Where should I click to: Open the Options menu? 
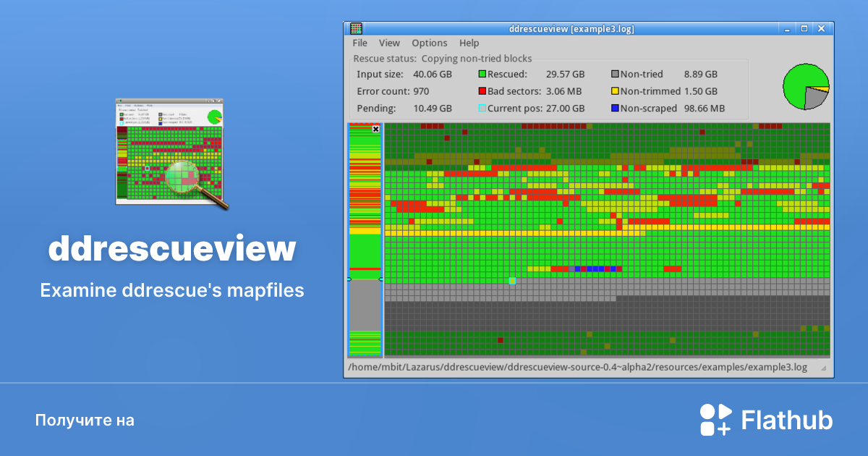429,43
